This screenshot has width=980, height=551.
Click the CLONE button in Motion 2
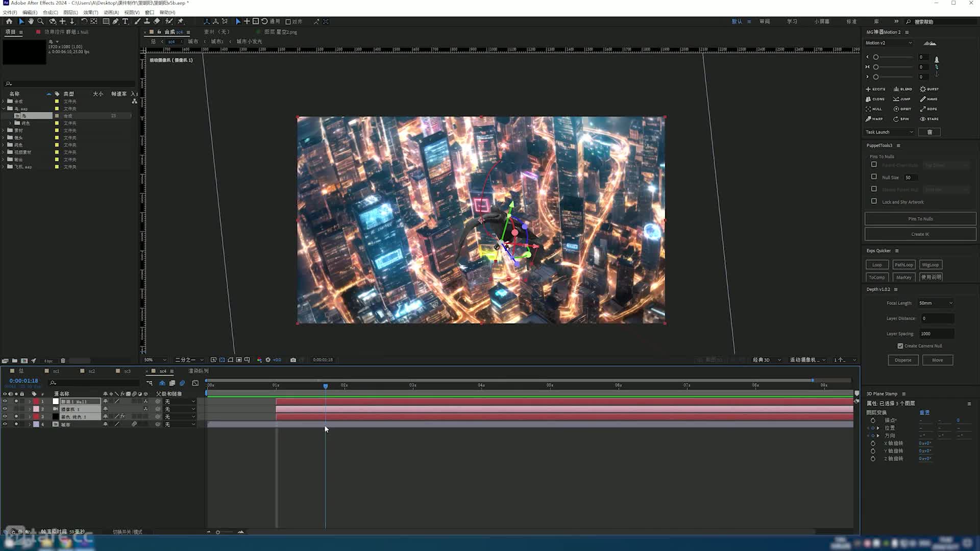876,99
